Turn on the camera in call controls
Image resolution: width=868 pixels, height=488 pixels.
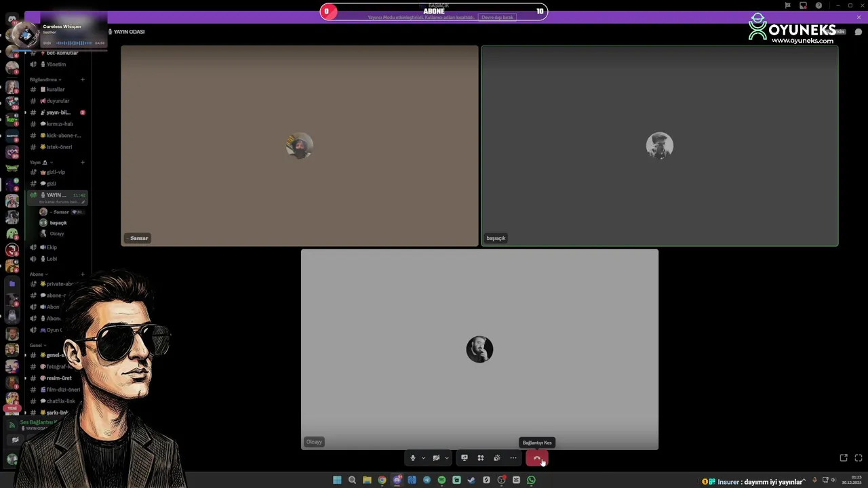coord(436,458)
